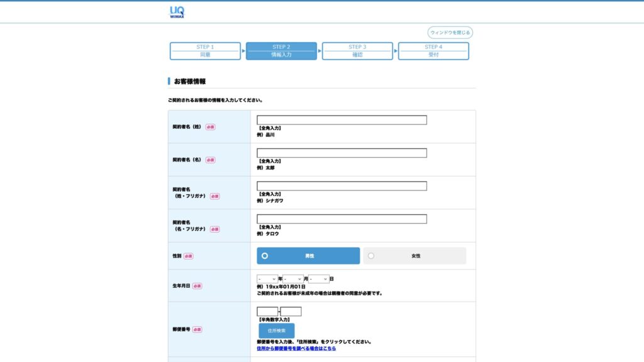Image resolution: width=644 pixels, height=362 pixels.
Task: Go to STEP 1 同意 step
Action: tap(204, 51)
